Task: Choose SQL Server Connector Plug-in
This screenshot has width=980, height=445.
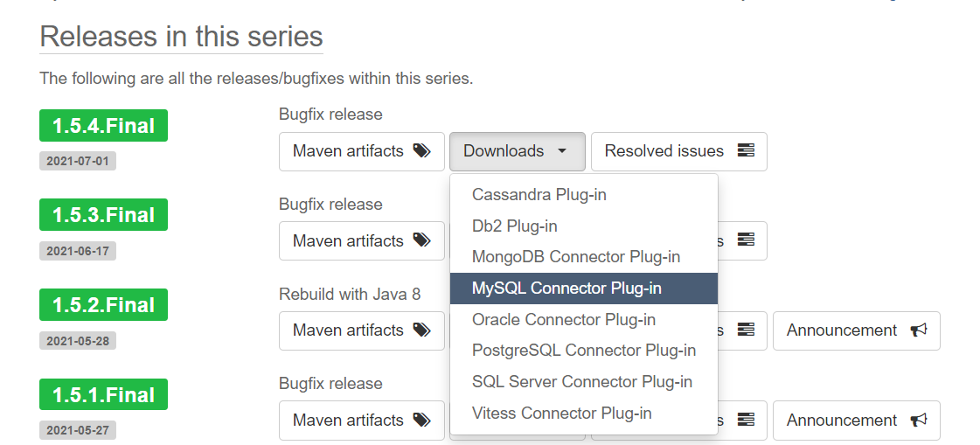Action: tap(584, 382)
